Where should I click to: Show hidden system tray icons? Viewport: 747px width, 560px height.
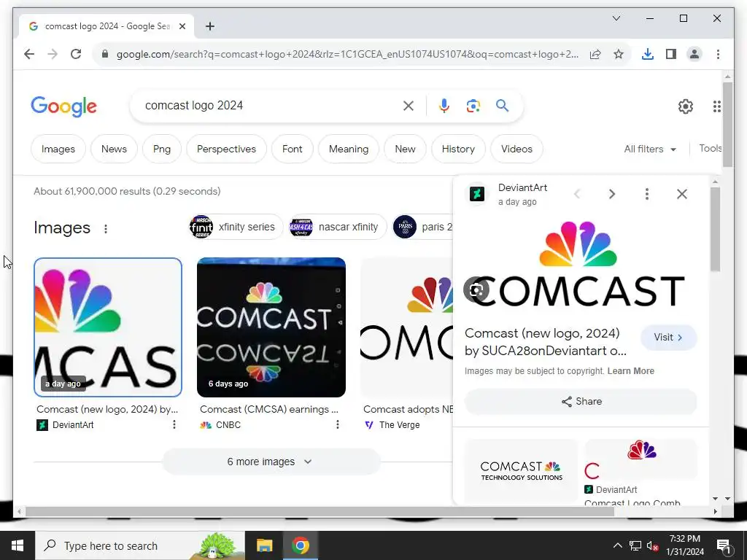click(617, 545)
